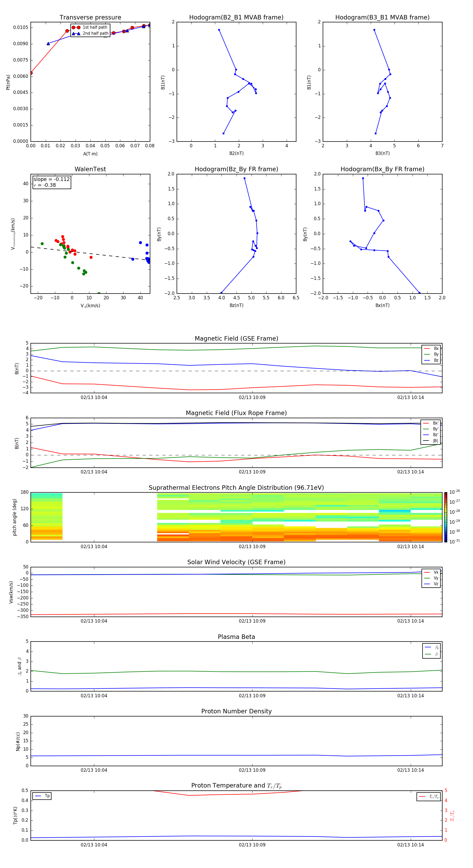
Task: Click the 'Magnetic Field (Flux Rope Frame)' title
Action: click(x=236, y=413)
